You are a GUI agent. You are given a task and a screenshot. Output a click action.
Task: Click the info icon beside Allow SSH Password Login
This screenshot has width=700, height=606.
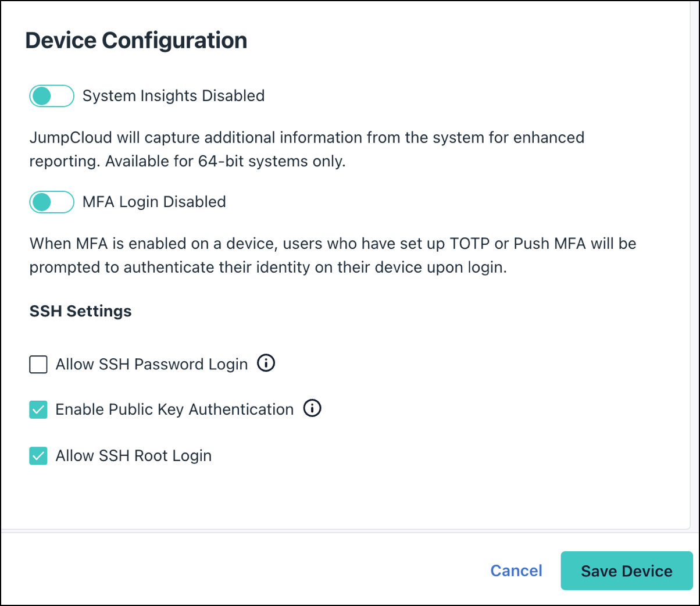tap(266, 363)
